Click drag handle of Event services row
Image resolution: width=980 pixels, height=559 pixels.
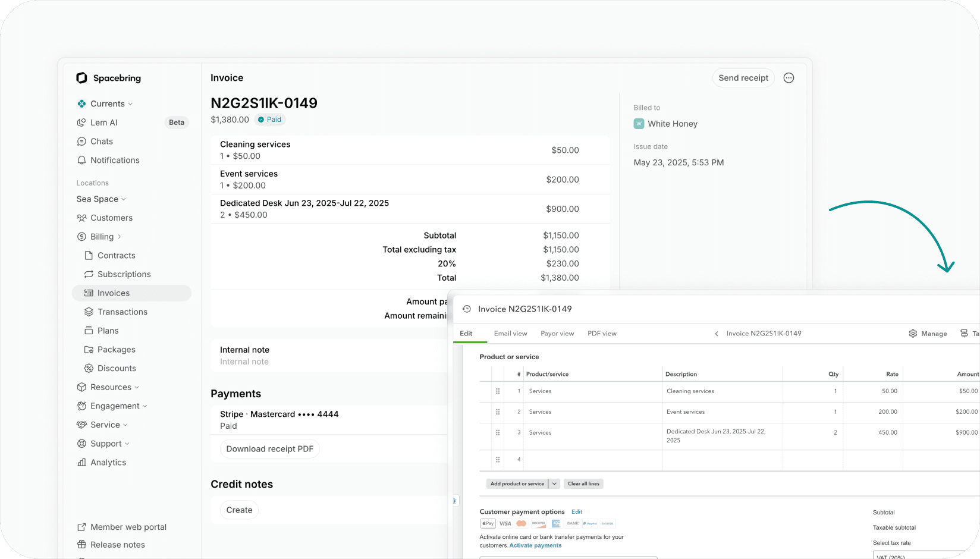[x=498, y=413]
